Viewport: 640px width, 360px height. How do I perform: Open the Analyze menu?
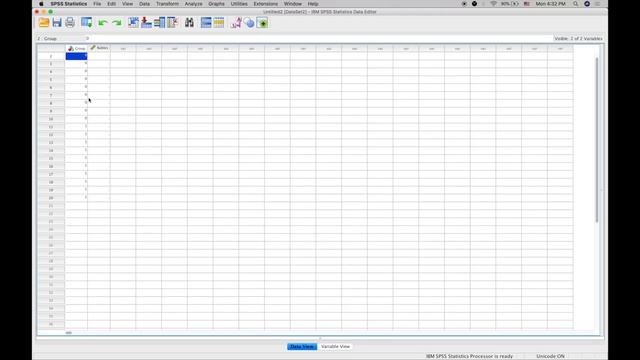click(x=193, y=4)
